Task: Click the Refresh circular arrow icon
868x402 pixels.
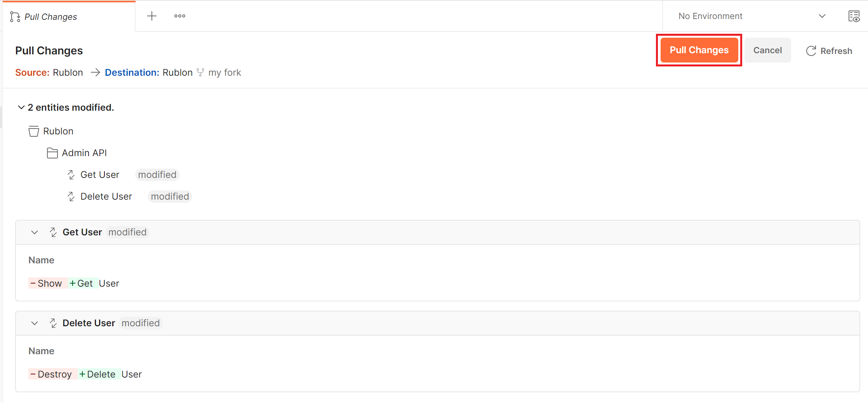Action: coord(811,51)
